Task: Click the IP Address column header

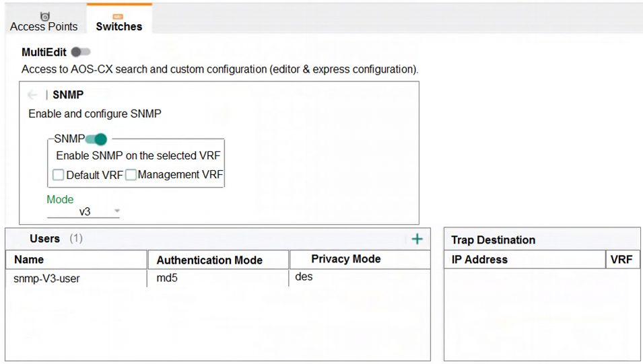Action: tap(525, 260)
